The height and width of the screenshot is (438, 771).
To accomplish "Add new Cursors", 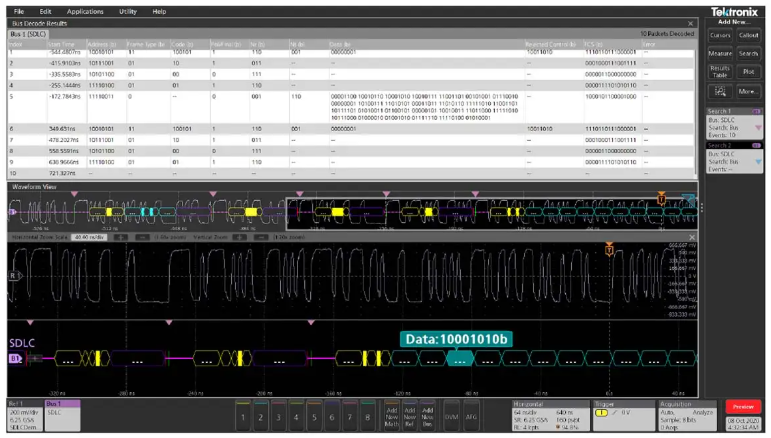I will point(720,35).
